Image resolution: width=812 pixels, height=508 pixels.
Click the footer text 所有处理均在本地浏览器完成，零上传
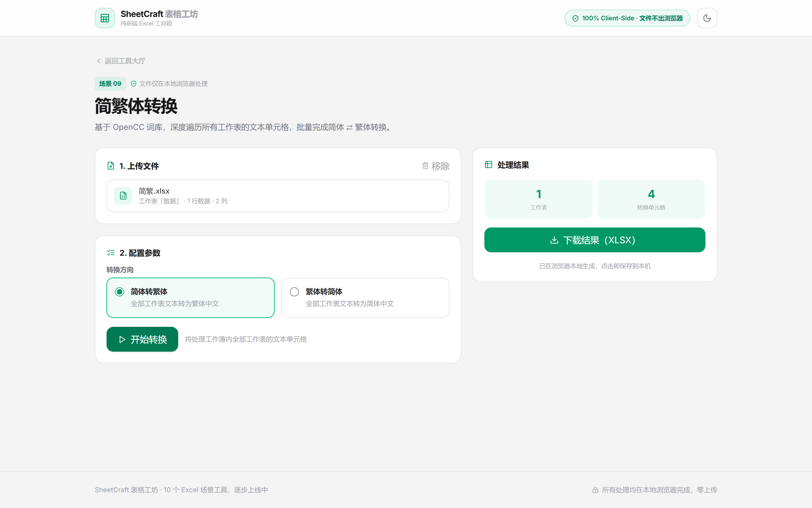tap(659, 490)
